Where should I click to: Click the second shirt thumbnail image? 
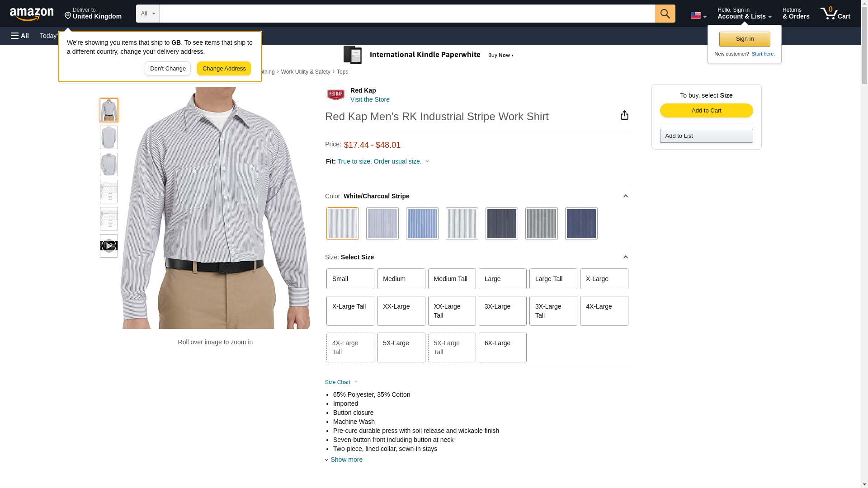click(x=108, y=137)
